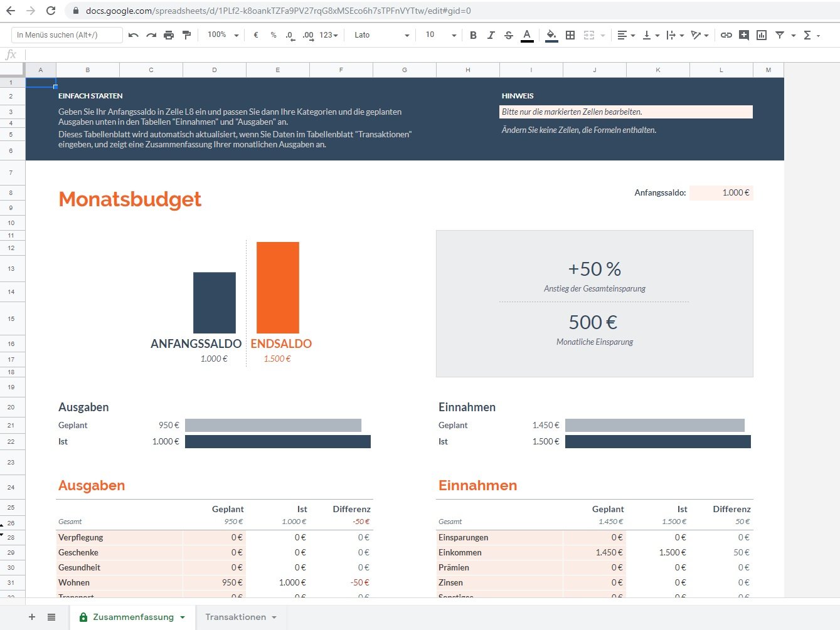840x630 pixels.
Task: Print the spreadsheet
Action: [x=169, y=35]
